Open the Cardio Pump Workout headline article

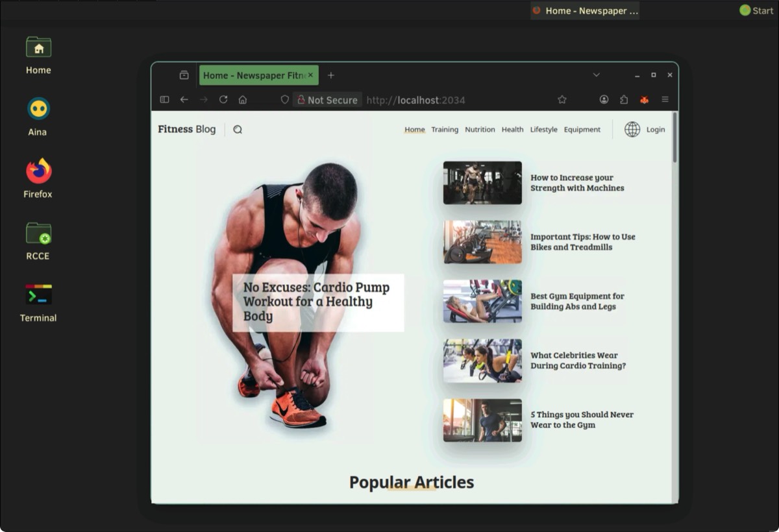[x=317, y=302]
